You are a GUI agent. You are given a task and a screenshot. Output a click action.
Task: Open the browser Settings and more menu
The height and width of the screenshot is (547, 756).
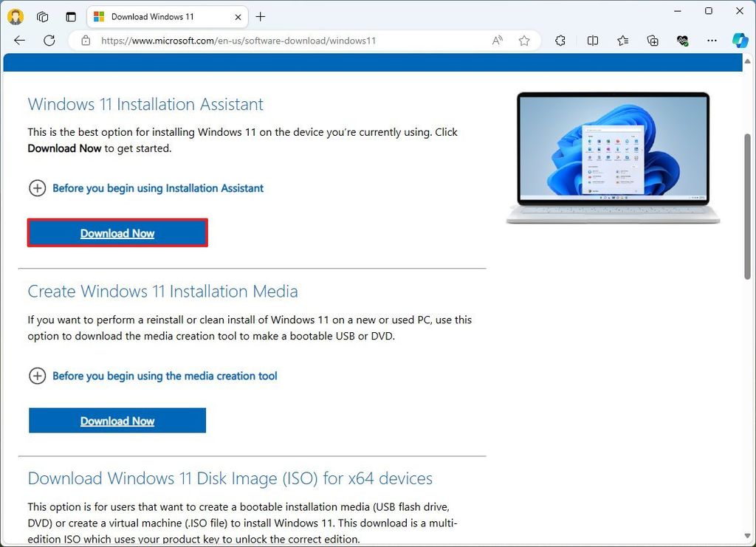pyautogui.click(x=711, y=41)
